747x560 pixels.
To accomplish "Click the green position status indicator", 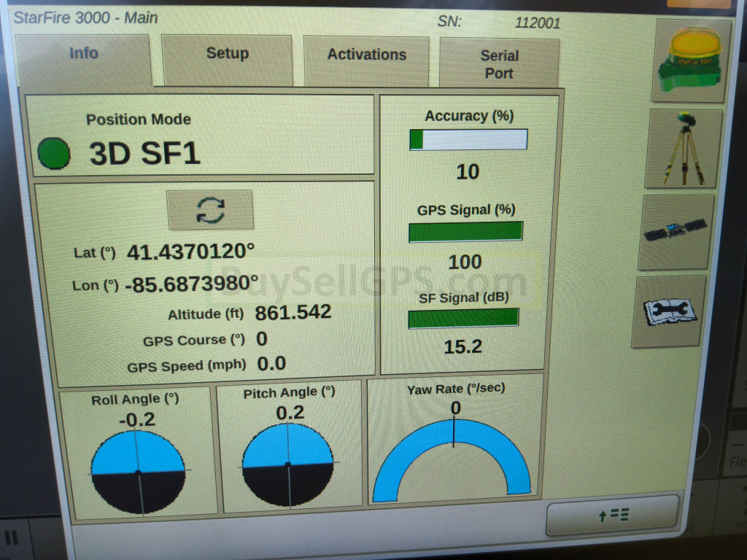I will click(x=54, y=153).
